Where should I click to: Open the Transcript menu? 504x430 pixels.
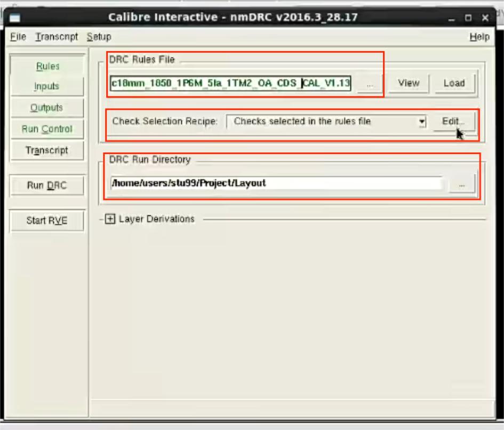[x=57, y=37]
